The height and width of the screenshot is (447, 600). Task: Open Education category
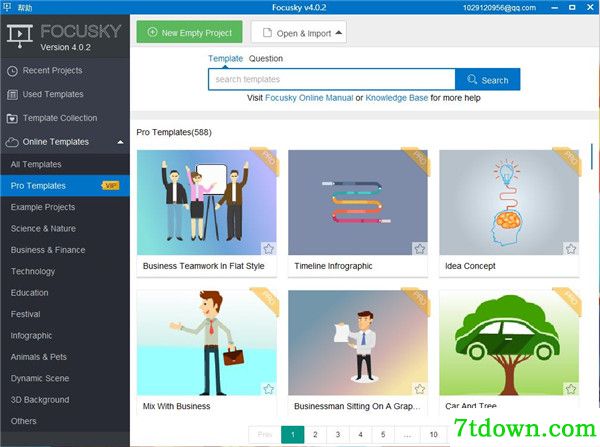(x=65, y=293)
